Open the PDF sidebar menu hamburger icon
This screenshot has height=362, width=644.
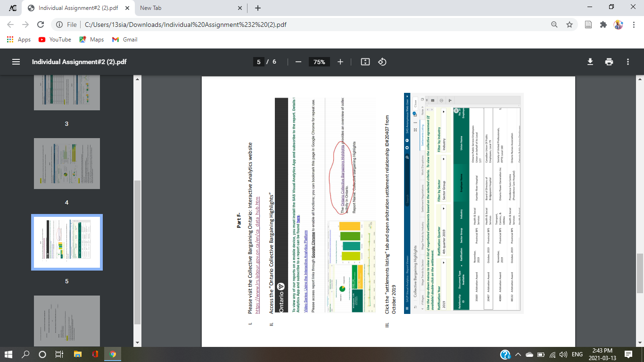coord(16,62)
